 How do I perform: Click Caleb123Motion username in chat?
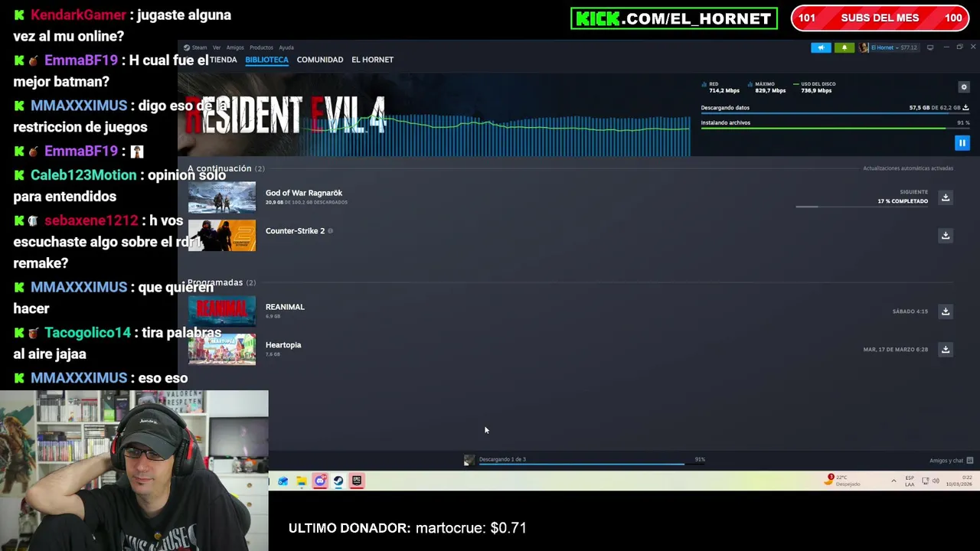(83, 175)
